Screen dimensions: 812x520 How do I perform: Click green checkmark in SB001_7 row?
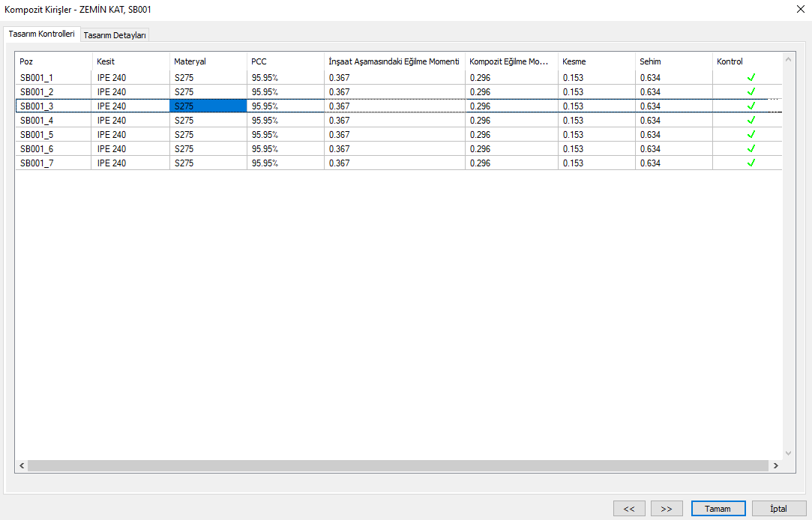pos(751,163)
